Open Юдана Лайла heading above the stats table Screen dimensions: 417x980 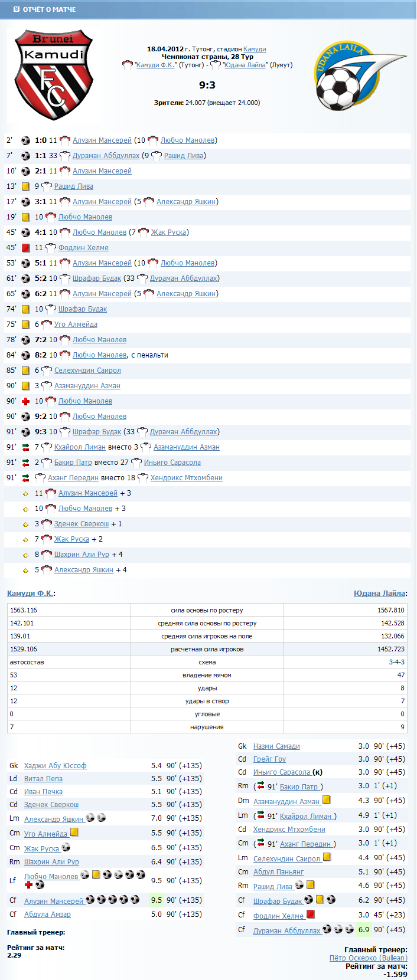tap(379, 594)
